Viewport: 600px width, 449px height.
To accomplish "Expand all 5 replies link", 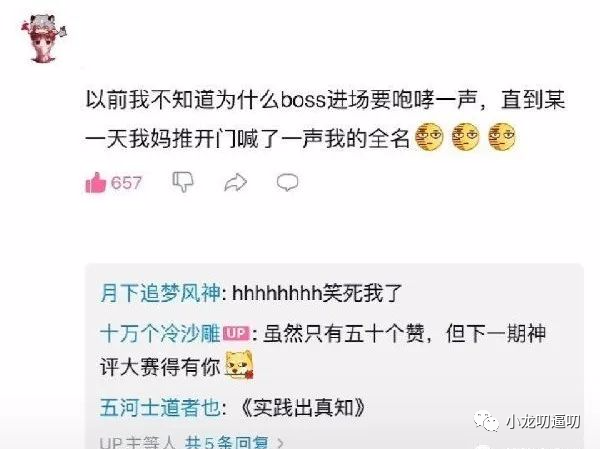I will [x=226, y=443].
